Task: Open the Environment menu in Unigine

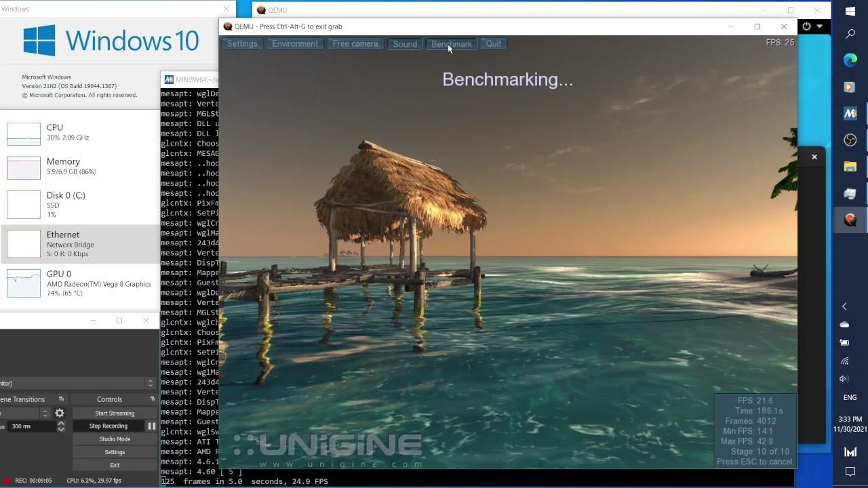Action: (295, 44)
